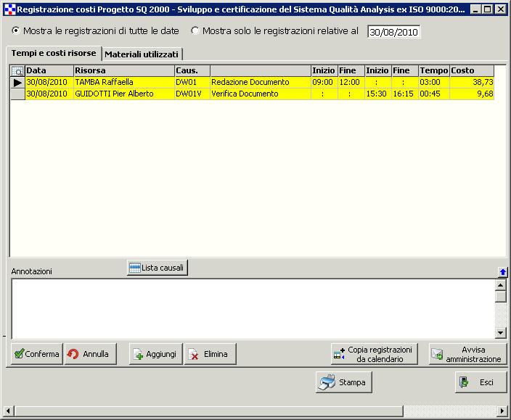The height and width of the screenshot is (420, 511).
Task: Select 'Mostra solo le registrazioni relative al'
Action: (x=195, y=31)
